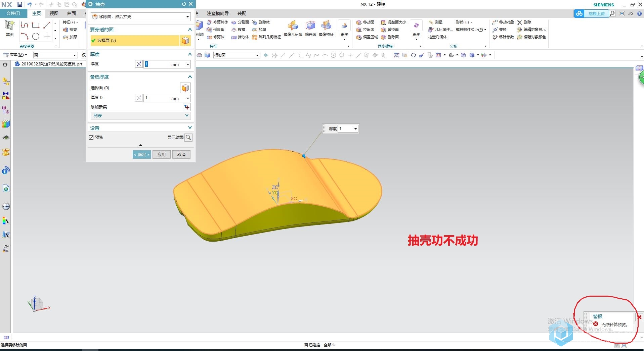This screenshot has height=351, width=644.
Task: Click the 删除体 delete body tool
Action: (x=261, y=22)
